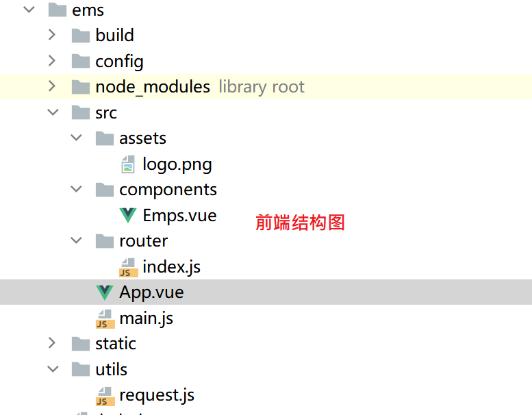Image resolution: width=532 pixels, height=415 pixels.
Task: Collapse the utils folder chevron
Action: click(52, 369)
